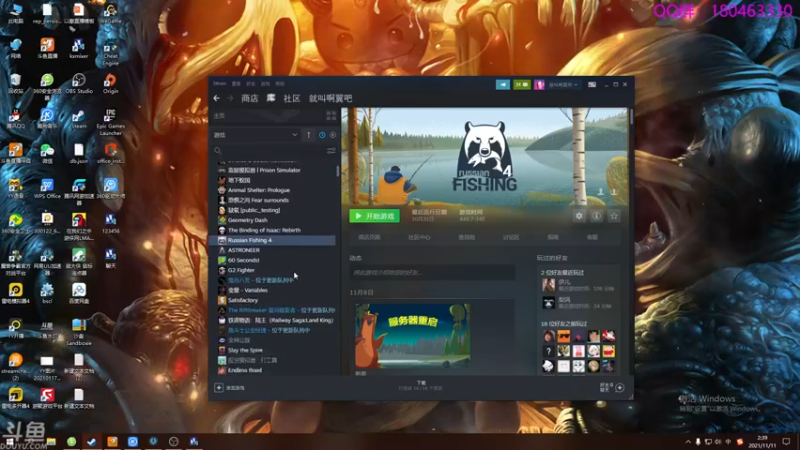
Task: Open the 就叫啊翼吧 profile tab
Action: click(331, 98)
